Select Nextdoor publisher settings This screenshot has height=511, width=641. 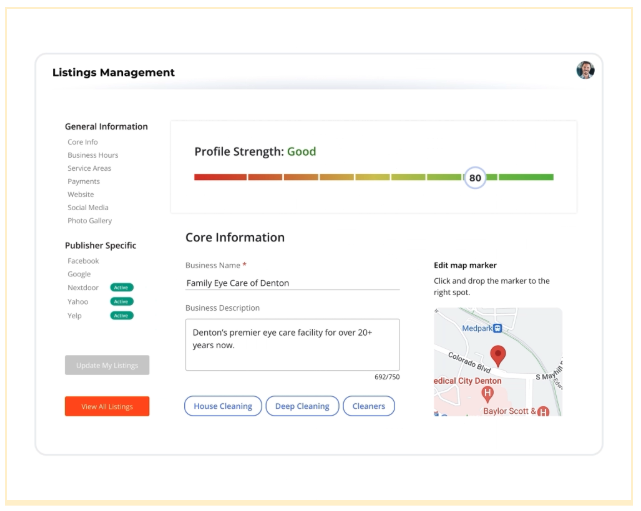coord(83,287)
